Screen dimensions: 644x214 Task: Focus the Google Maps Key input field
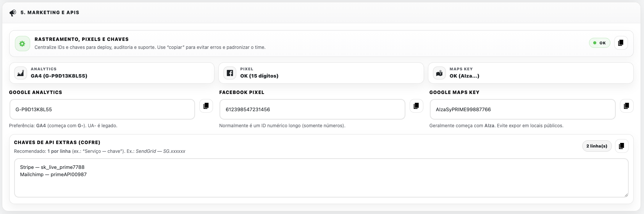pyautogui.click(x=522, y=109)
